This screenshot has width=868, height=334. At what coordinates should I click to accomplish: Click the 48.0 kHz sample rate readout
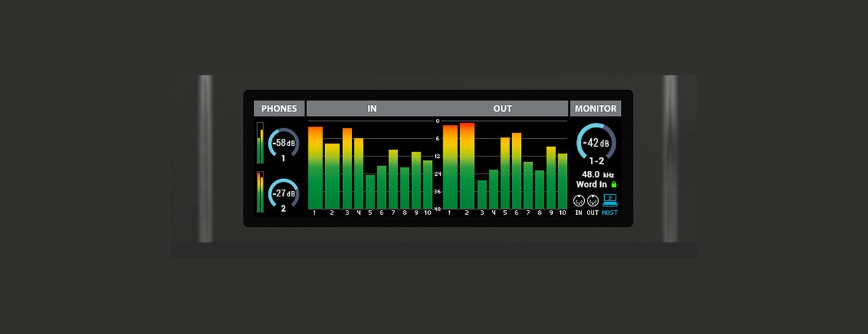595,174
